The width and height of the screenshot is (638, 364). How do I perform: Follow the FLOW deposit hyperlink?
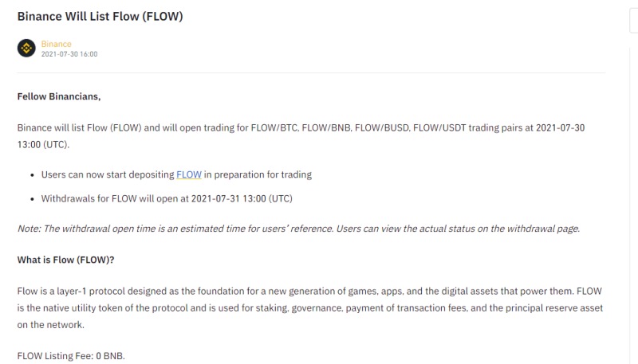(189, 174)
